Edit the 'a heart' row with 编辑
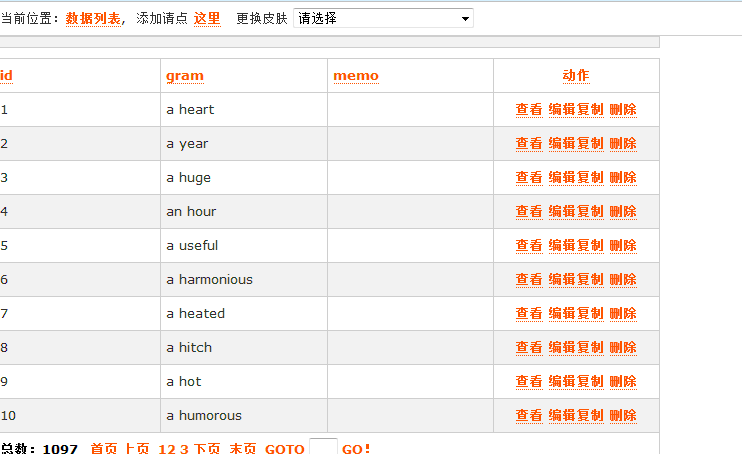Image resolution: width=742 pixels, height=454 pixels. (x=562, y=109)
